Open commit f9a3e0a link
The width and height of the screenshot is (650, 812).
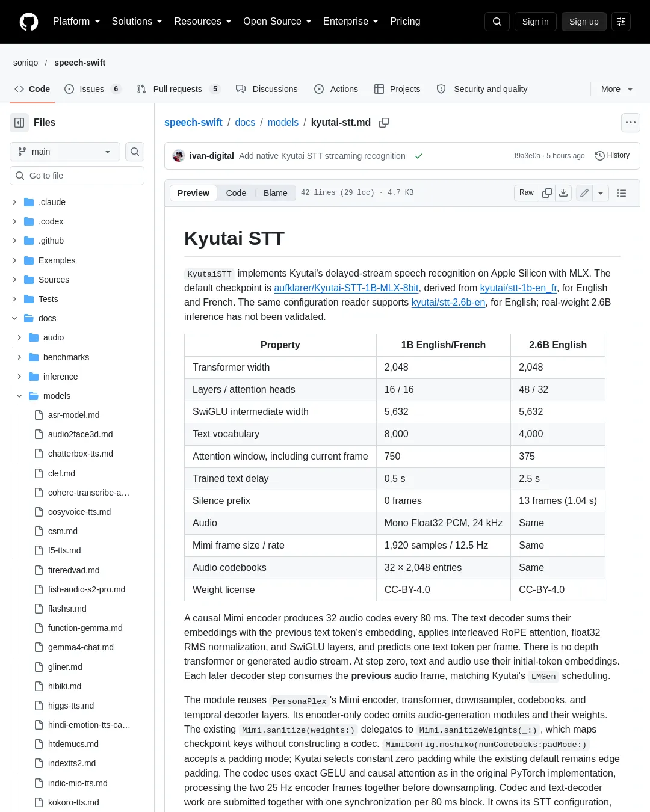(527, 156)
